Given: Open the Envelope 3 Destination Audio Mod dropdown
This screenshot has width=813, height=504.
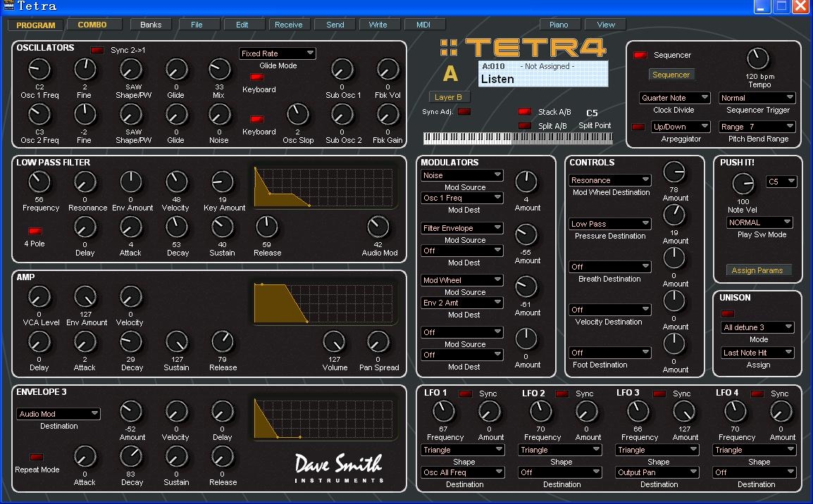Looking at the screenshot, I should (58, 414).
